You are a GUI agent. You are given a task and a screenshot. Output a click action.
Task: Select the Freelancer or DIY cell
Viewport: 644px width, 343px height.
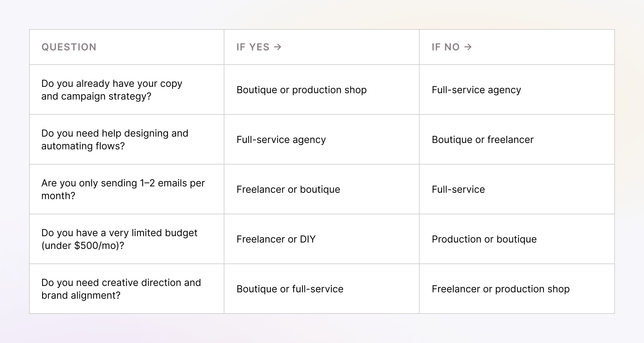[276, 239]
